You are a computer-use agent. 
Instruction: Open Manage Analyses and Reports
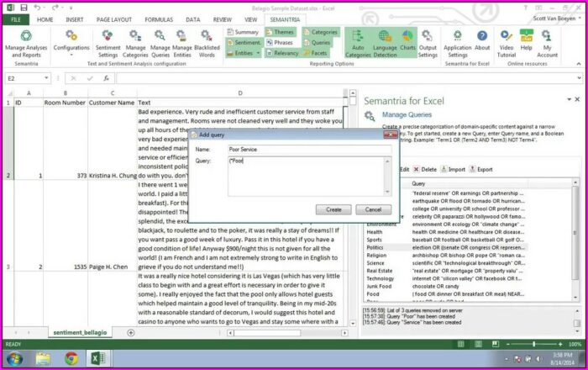[x=26, y=45]
